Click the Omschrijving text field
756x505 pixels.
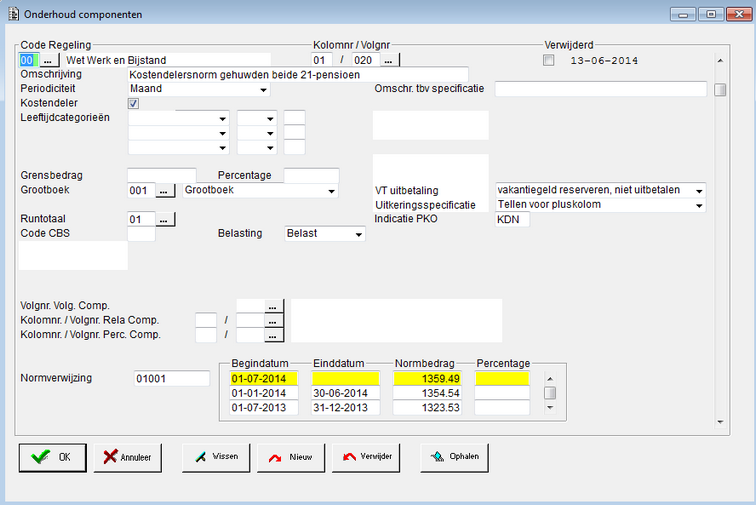tap(298, 75)
